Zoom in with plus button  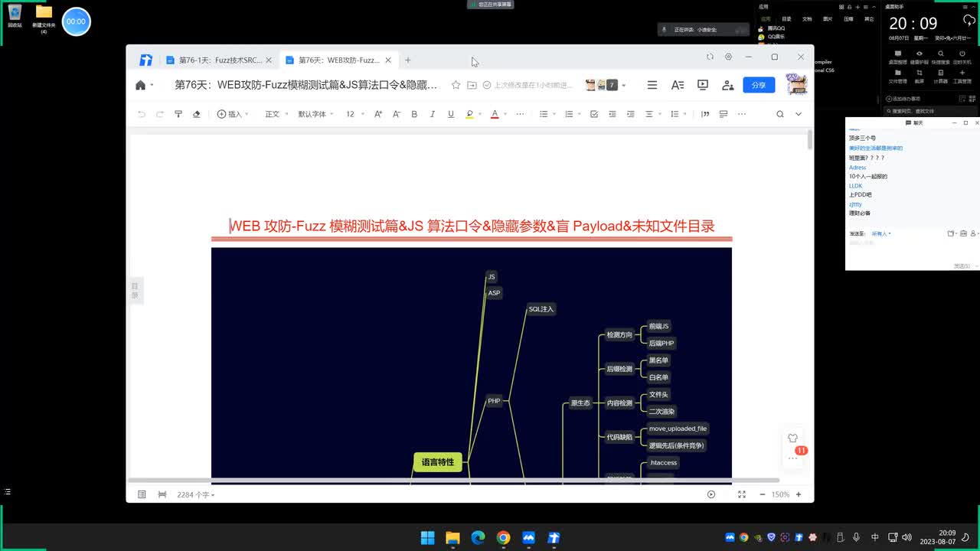pyautogui.click(x=799, y=495)
